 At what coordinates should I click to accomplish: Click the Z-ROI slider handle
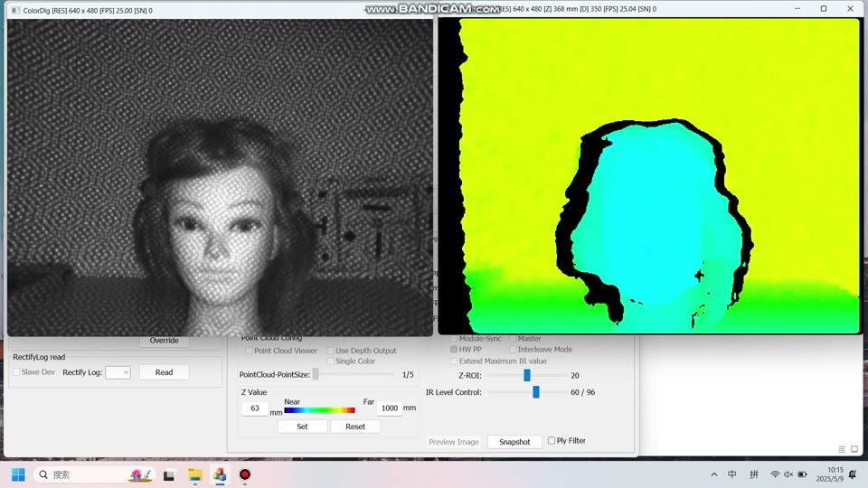pos(527,375)
